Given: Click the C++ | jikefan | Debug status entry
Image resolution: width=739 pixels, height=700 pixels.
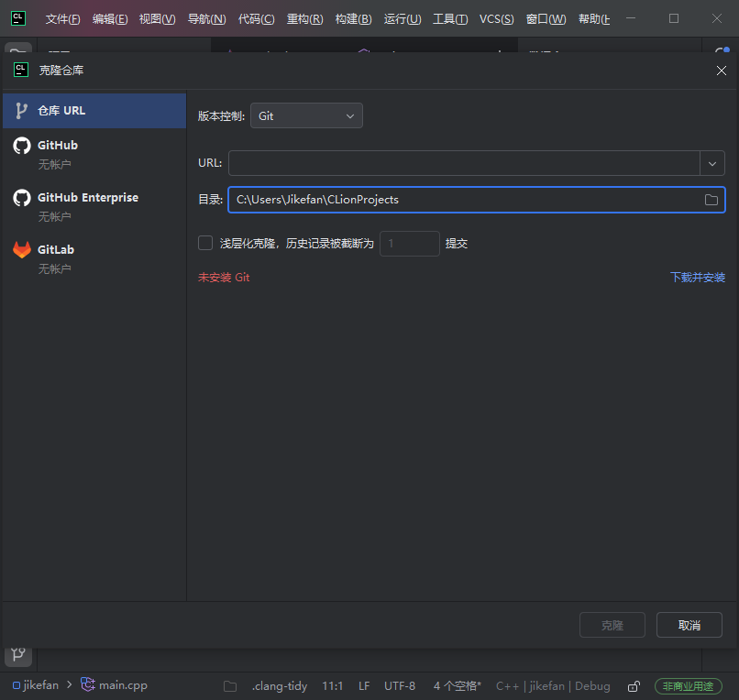Looking at the screenshot, I should click(x=553, y=686).
